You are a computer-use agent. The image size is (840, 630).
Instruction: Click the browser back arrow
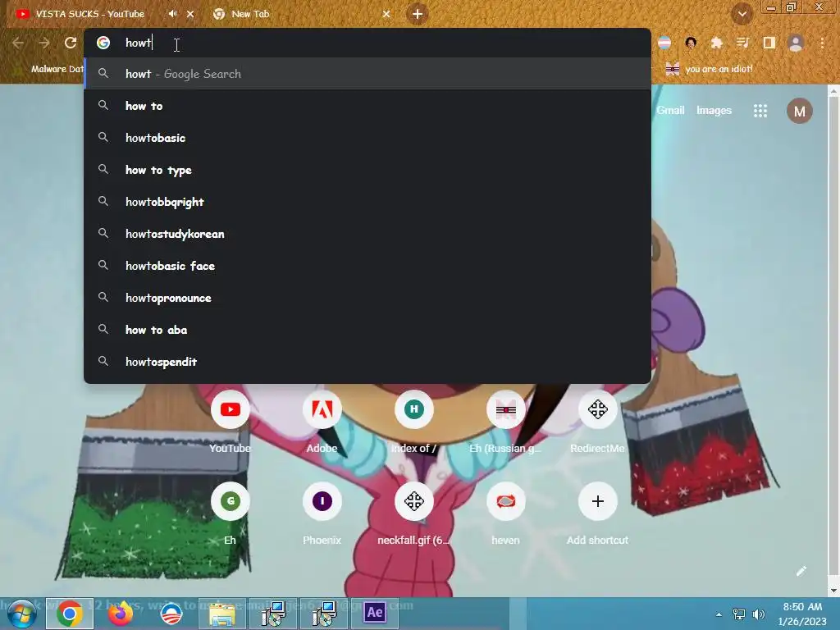18,43
